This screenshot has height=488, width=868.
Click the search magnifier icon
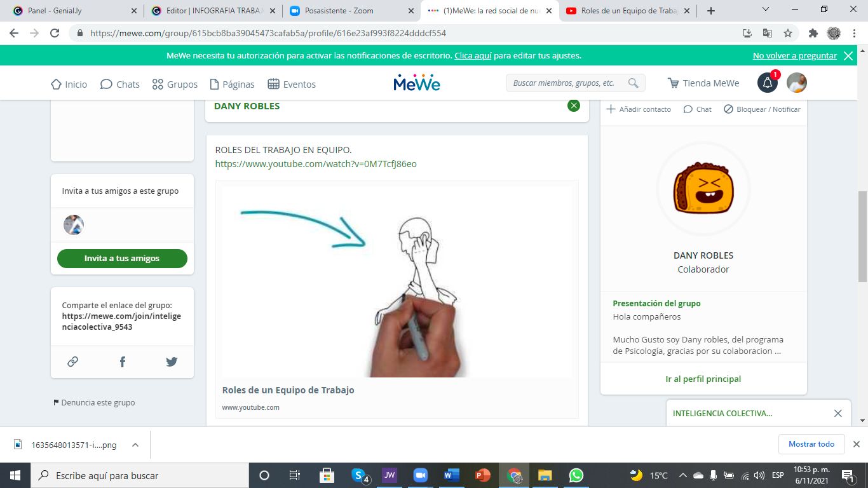point(633,83)
